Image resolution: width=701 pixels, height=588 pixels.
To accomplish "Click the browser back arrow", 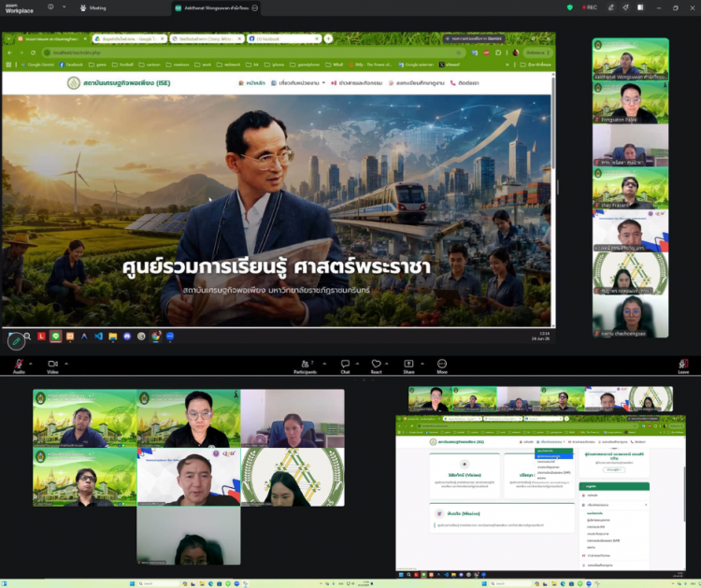I will pyautogui.click(x=9, y=52).
